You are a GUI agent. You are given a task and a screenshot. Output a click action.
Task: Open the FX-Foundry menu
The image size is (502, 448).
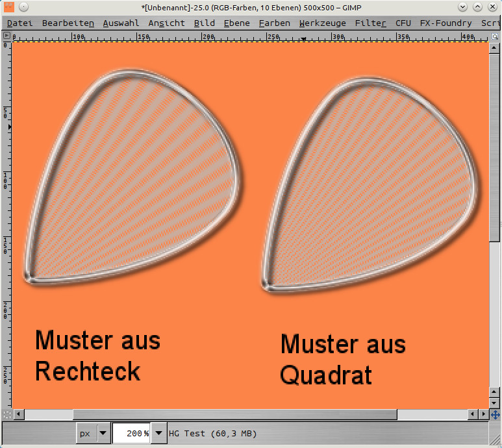click(446, 23)
